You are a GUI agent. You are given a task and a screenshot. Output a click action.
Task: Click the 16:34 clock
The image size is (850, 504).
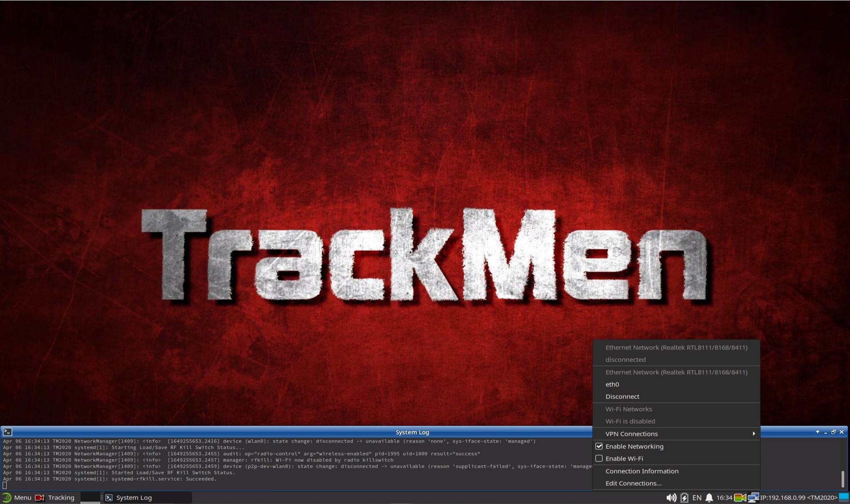tap(724, 497)
